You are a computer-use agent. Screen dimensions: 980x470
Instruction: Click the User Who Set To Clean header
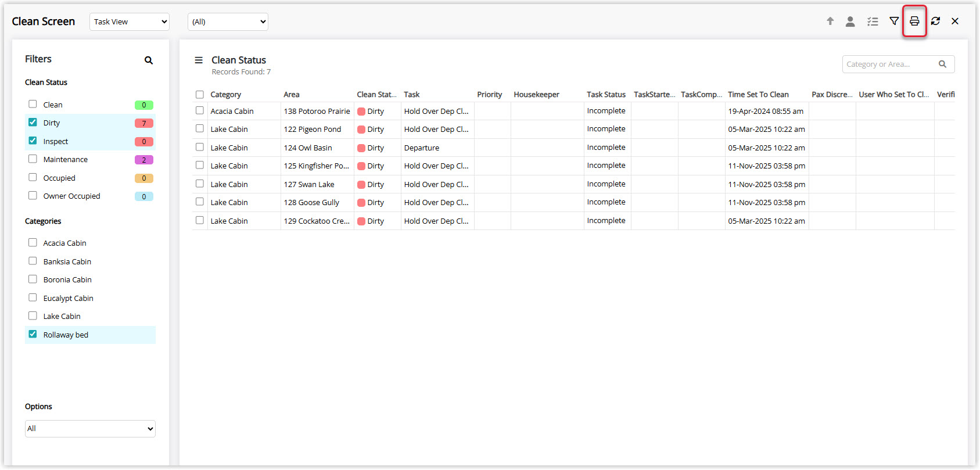point(893,95)
